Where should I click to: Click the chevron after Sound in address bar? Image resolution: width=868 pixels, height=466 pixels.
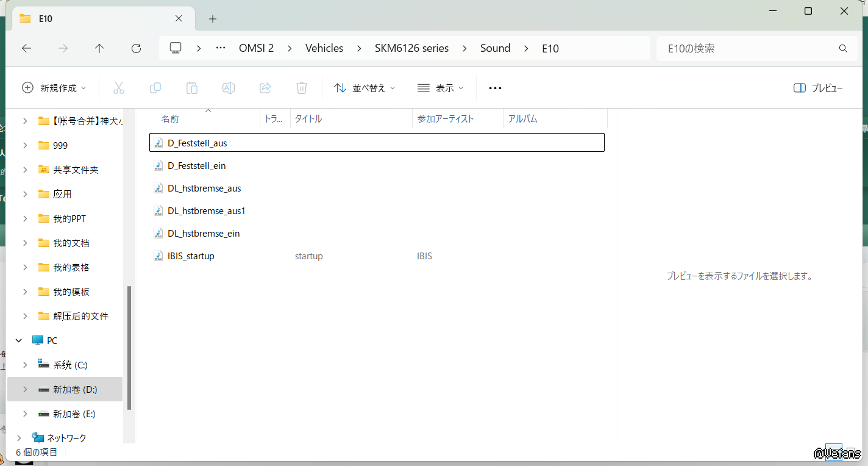pyautogui.click(x=526, y=48)
